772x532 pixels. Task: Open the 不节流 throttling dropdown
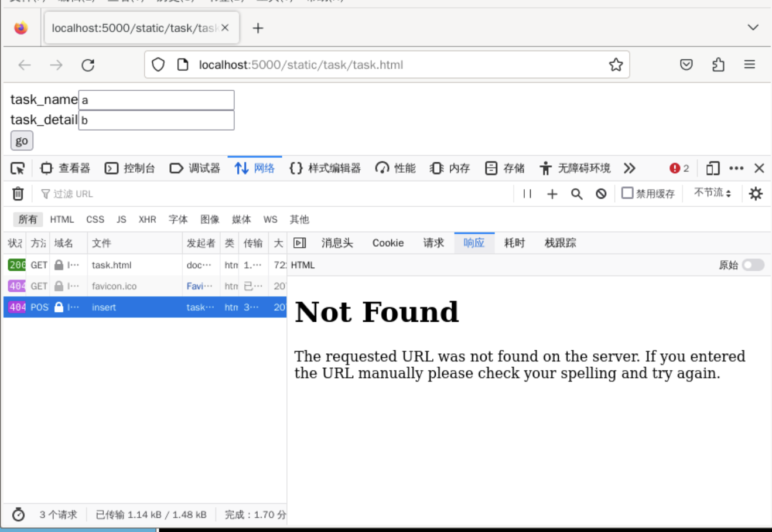coord(712,193)
